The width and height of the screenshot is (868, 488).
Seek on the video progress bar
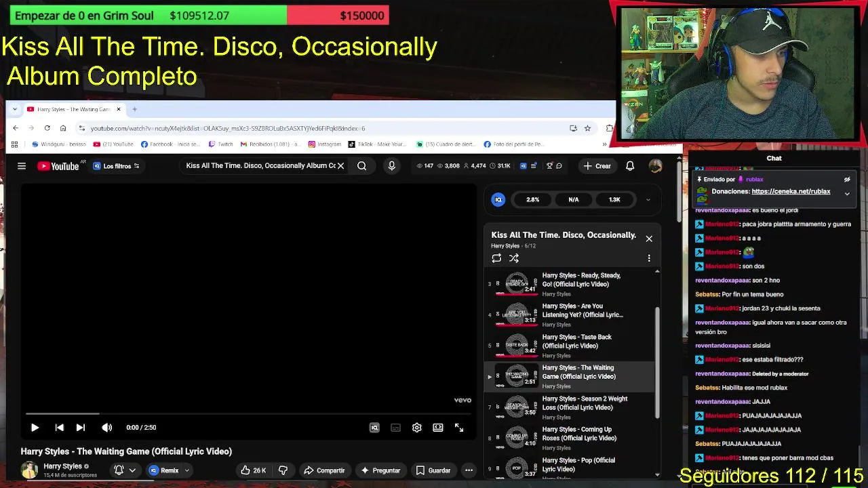pos(248,413)
